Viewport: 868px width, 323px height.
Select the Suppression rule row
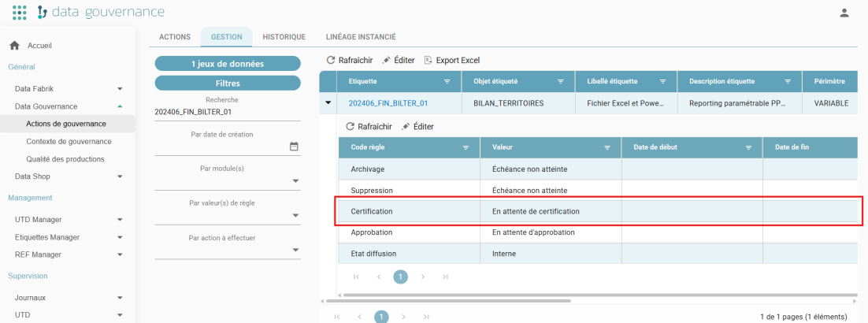click(x=598, y=190)
